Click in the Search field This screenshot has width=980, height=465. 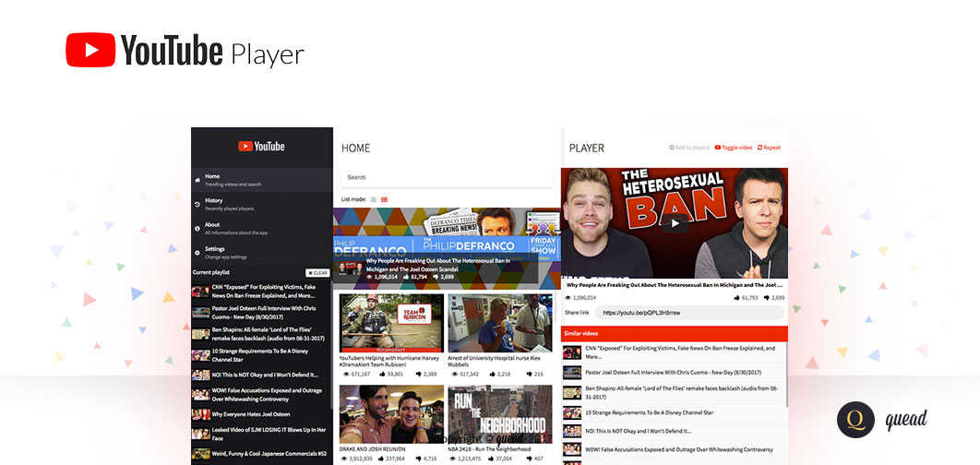(447, 177)
